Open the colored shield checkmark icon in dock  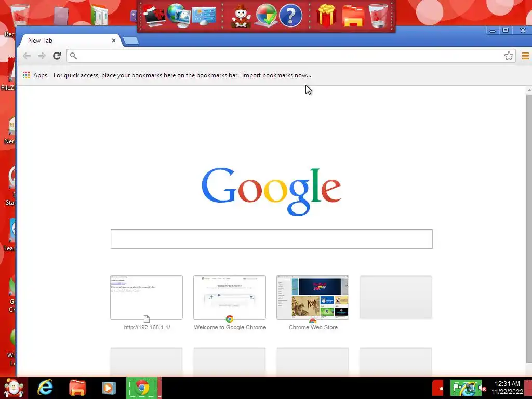tap(267, 16)
